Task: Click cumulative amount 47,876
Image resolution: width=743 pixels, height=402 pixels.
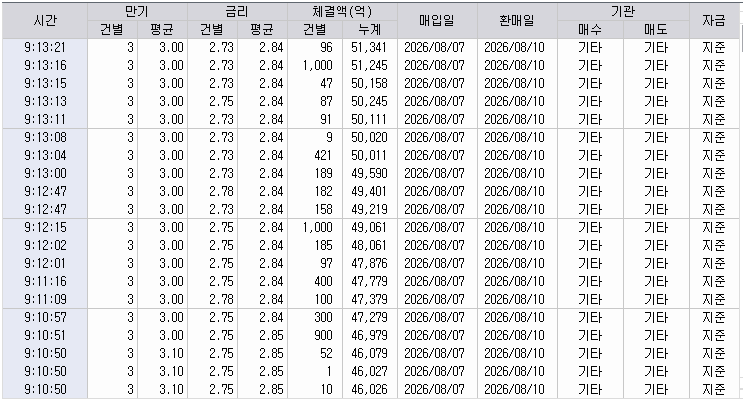Action: 369,264
